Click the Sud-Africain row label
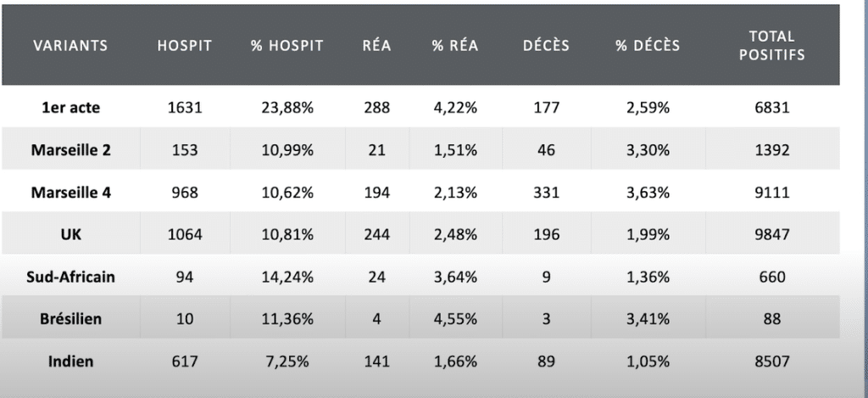This screenshot has width=868, height=398. point(71,277)
